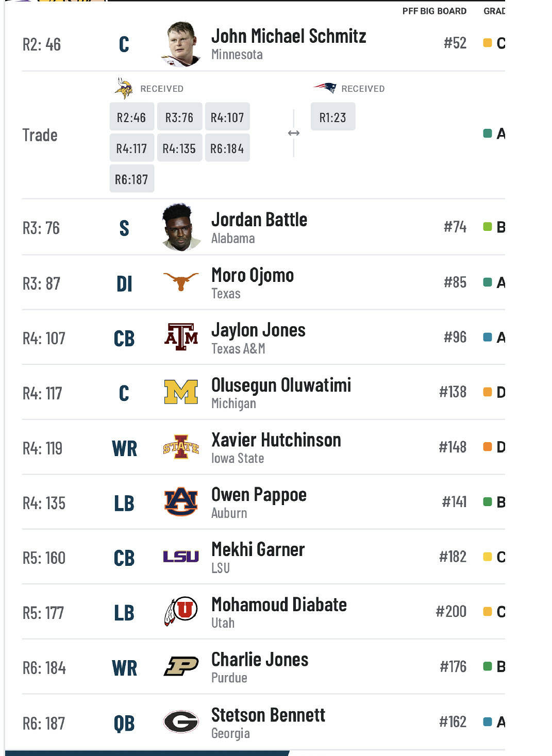Open John Michael Schmitz player photo
This screenshot has height=756, width=552.
[x=181, y=44]
